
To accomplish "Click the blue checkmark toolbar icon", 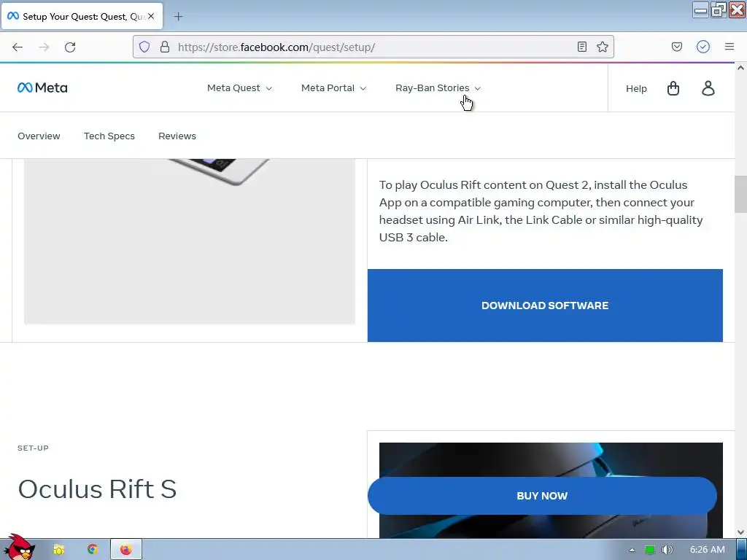I will click(x=703, y=47).
